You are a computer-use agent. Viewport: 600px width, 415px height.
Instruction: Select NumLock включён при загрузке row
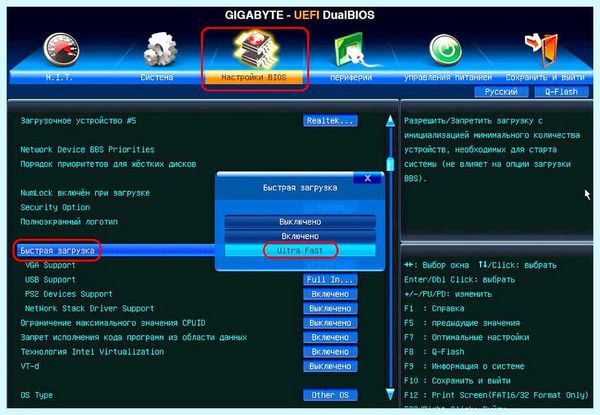(85, 193)
